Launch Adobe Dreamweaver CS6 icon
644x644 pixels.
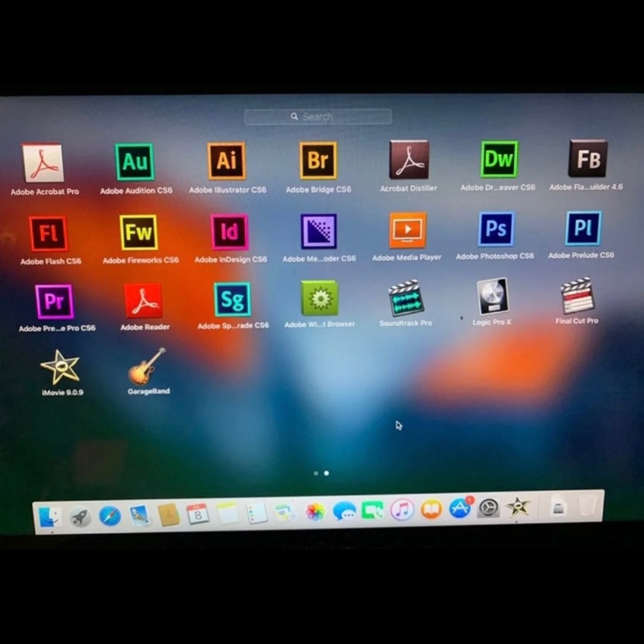tap(498, 159)
